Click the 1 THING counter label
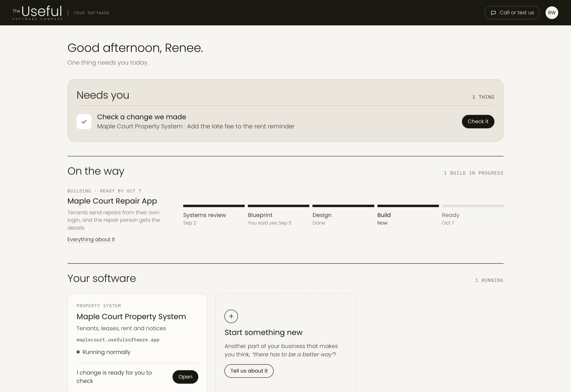The width and height of the screenshot is (571, 392). (x=483, y=97)
